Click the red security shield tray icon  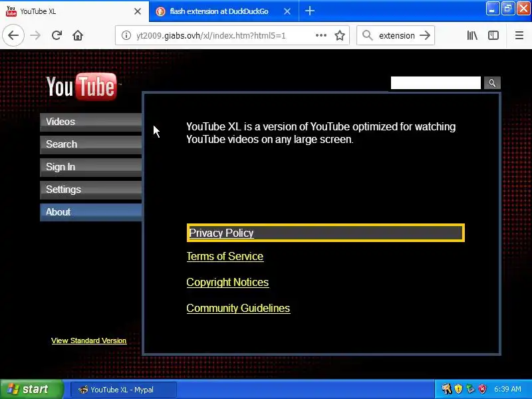482,389
